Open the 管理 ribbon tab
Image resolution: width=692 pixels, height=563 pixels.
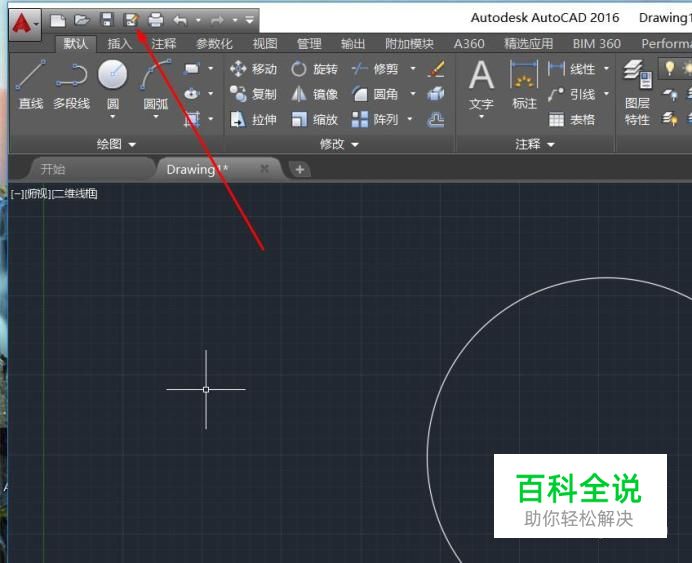[309, 44]
